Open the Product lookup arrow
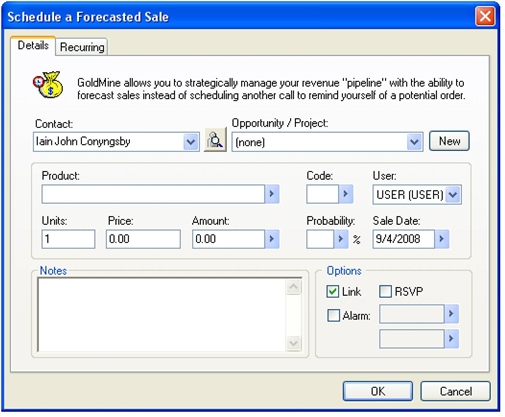 pyautogui.click(x=272, y=194)
